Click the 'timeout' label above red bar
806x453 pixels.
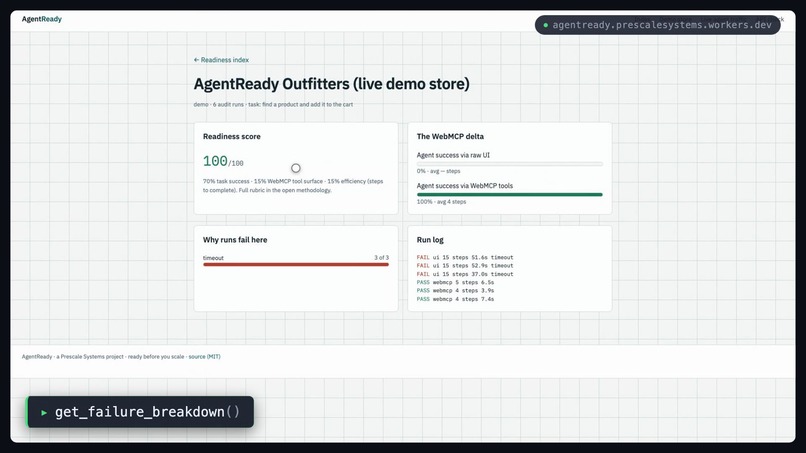(x=213, y=258)
